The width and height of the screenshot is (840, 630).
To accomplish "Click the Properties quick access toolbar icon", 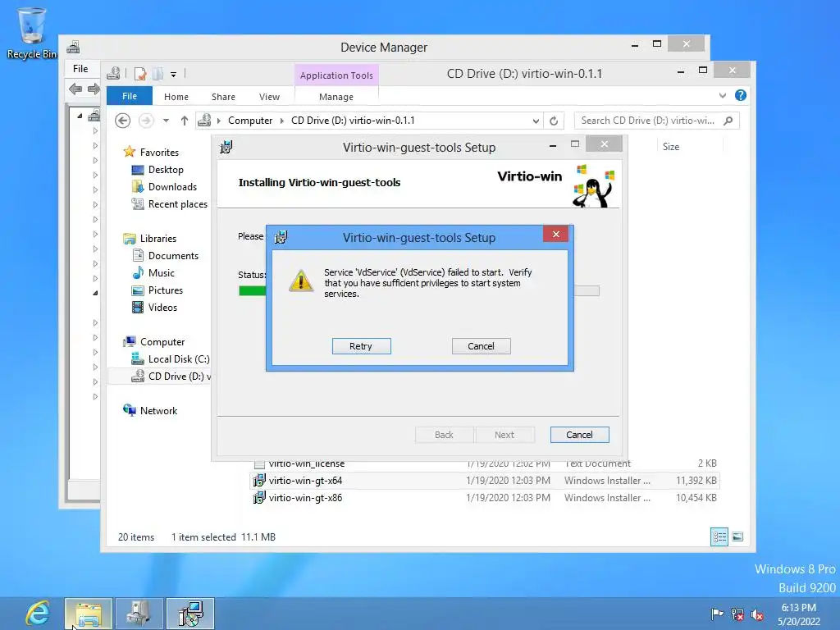I will (x=140, y=74).
